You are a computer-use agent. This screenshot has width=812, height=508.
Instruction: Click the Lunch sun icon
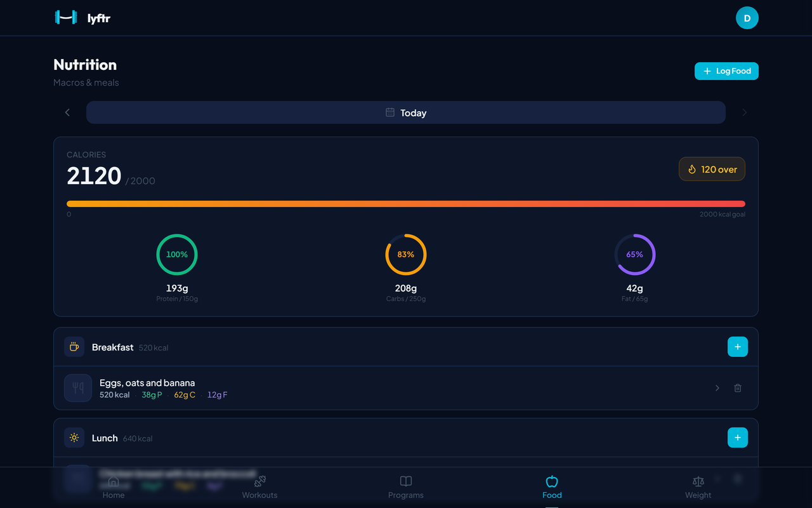74,438
